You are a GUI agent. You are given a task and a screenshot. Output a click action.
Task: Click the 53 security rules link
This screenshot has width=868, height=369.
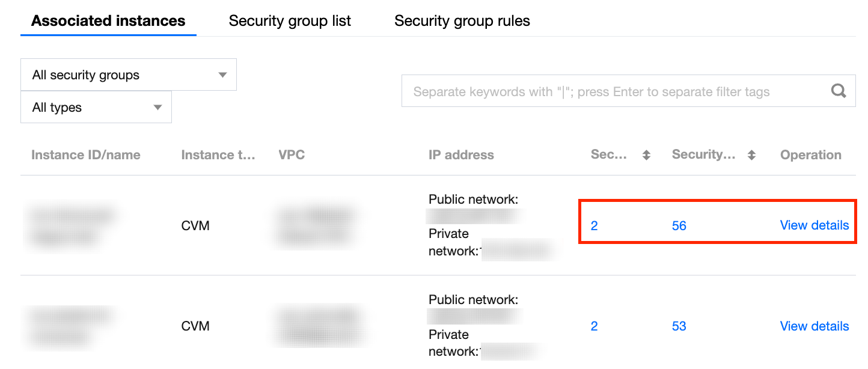(679, 326)
